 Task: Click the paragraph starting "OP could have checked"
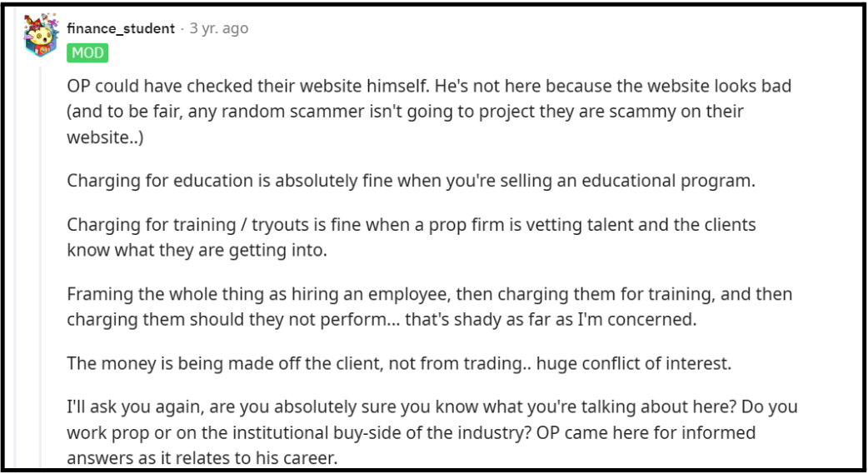click(x=429, y=112)
